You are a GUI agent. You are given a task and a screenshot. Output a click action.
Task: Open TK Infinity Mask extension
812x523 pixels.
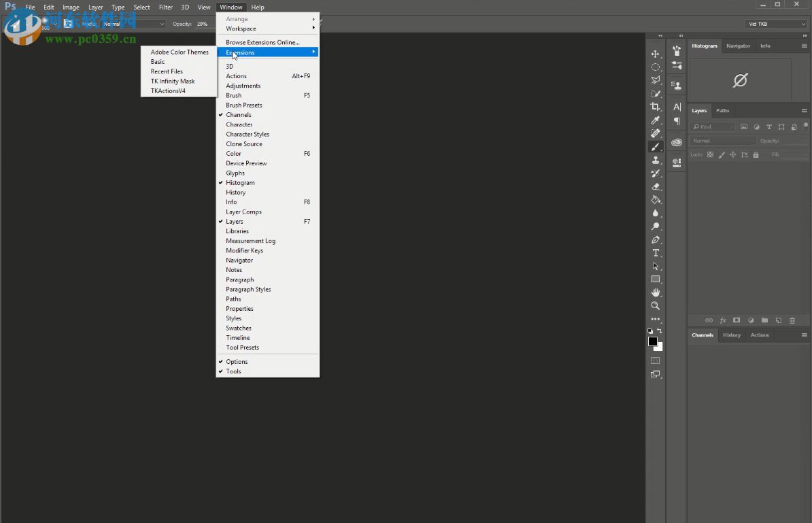(x=173, y=81)
